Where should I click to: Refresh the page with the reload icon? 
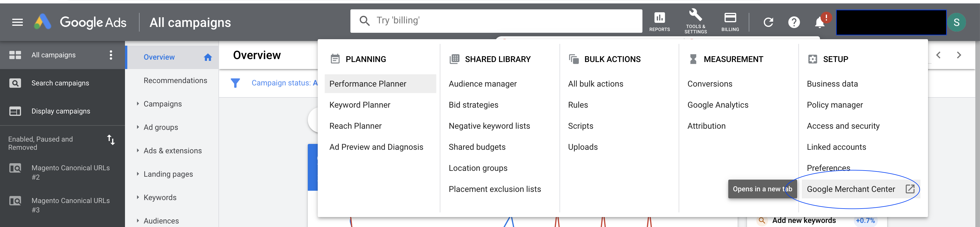(769, 22)
